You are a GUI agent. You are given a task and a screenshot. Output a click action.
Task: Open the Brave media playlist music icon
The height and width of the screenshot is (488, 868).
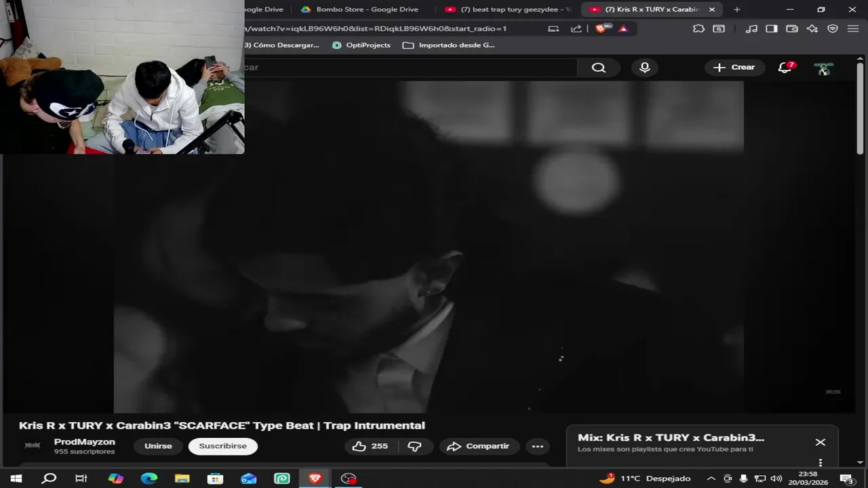(751, 28)
